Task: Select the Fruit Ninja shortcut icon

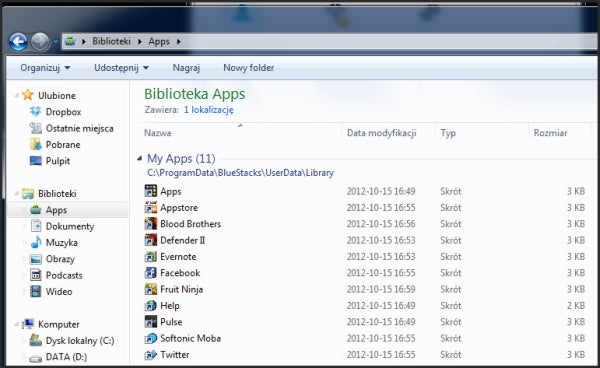Action: click(x=151, y=289)
